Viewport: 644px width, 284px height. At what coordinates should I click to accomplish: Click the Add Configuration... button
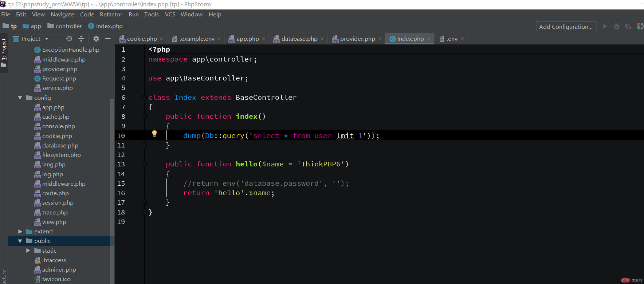tap(566, 27)
